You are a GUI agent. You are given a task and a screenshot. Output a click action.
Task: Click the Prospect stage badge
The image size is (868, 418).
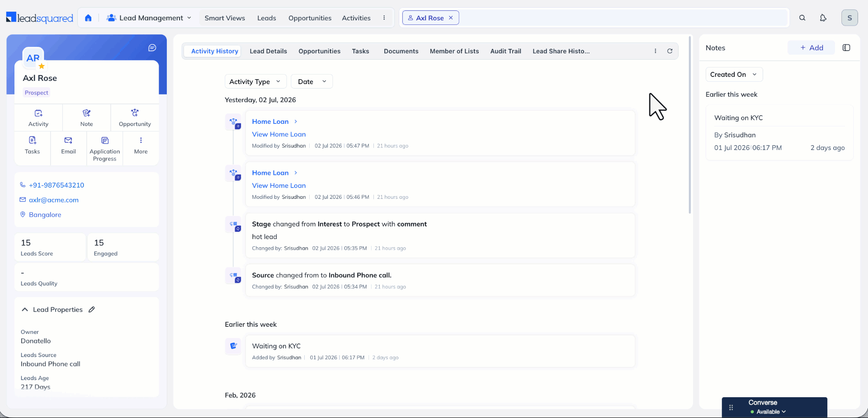pos(36,93)
